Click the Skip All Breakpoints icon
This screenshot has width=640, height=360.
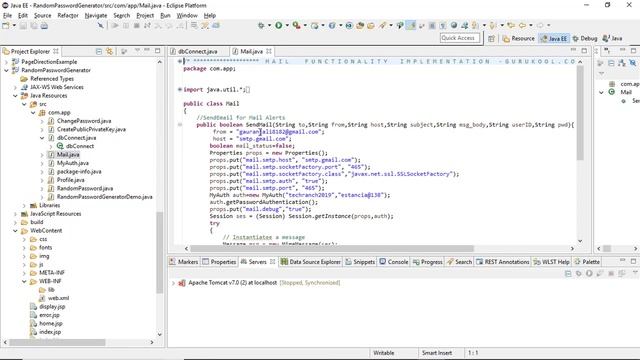pos(100,26)
